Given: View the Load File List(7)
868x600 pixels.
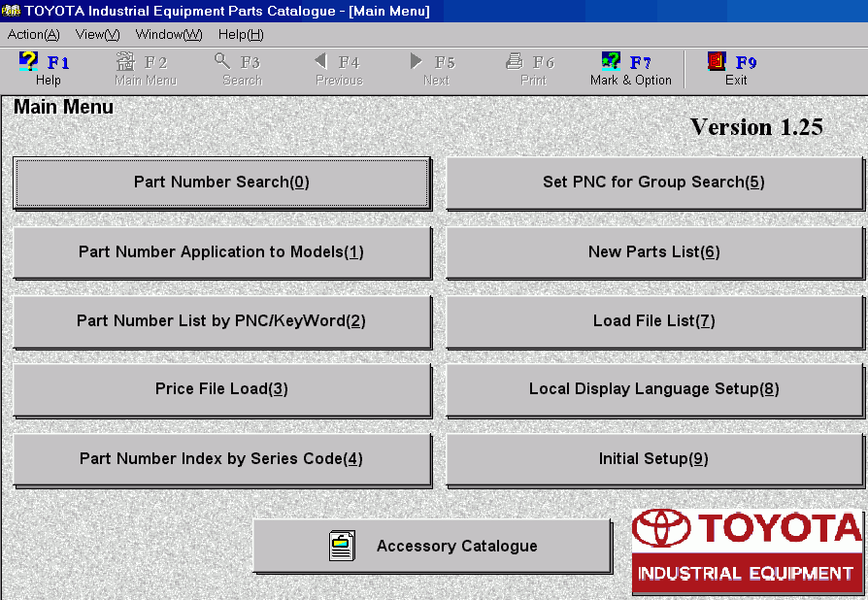Looking at the screenshot, I should point(654,321).
